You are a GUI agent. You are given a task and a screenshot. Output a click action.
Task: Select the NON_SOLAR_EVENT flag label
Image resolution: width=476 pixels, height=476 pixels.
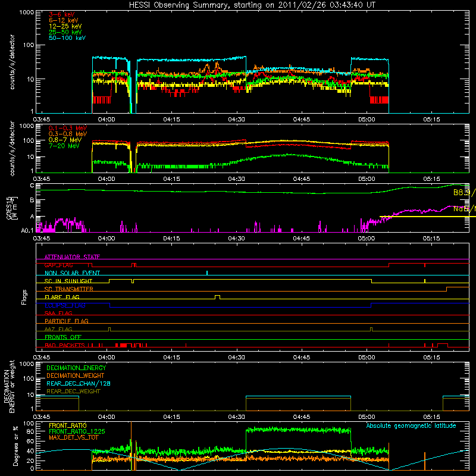[72, 273]
